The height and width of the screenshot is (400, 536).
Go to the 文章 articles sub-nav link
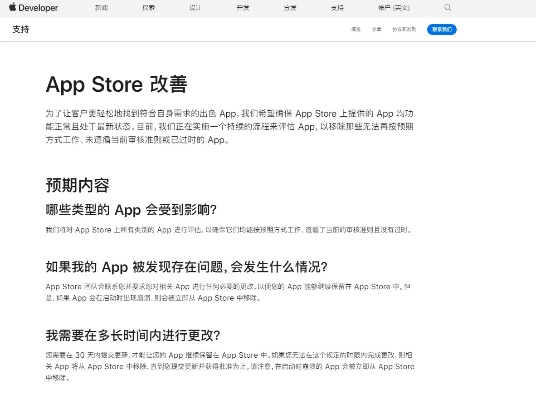pyautogui.click(x=376, y=29)
